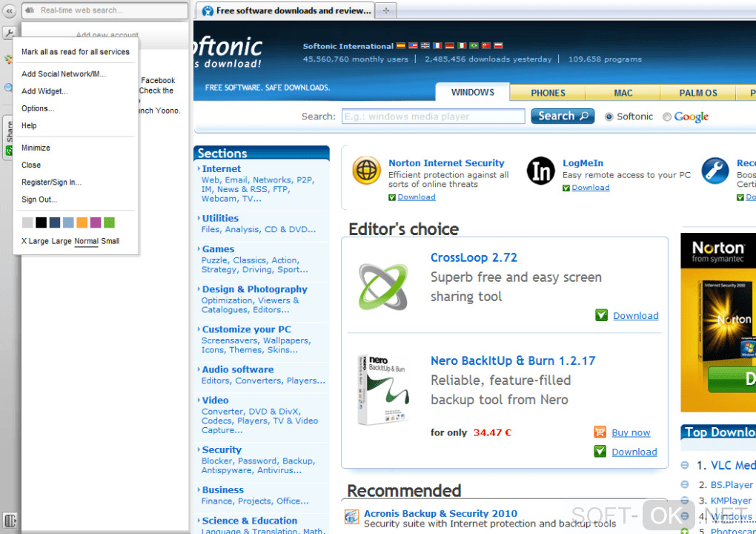Switch to the WINDOWS tab
The width and height of the screenshot is (756, 534).
[473, 92]
